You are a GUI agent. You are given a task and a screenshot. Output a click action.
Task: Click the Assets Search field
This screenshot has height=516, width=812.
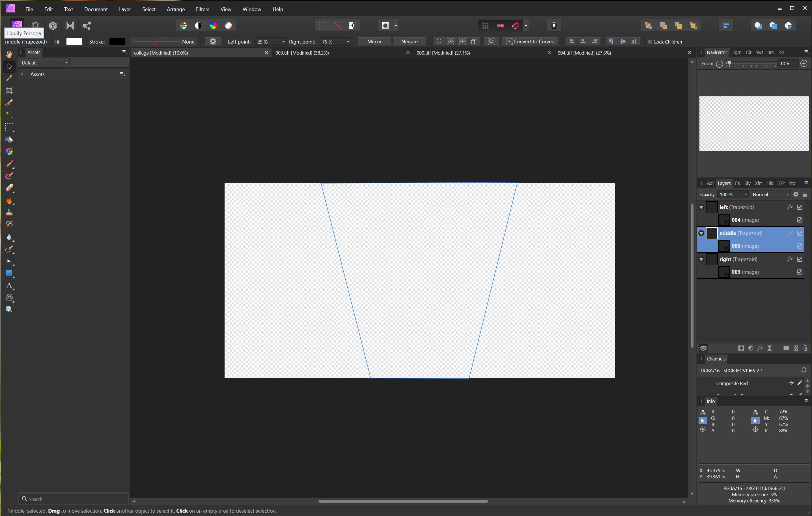tap(74, 499)
